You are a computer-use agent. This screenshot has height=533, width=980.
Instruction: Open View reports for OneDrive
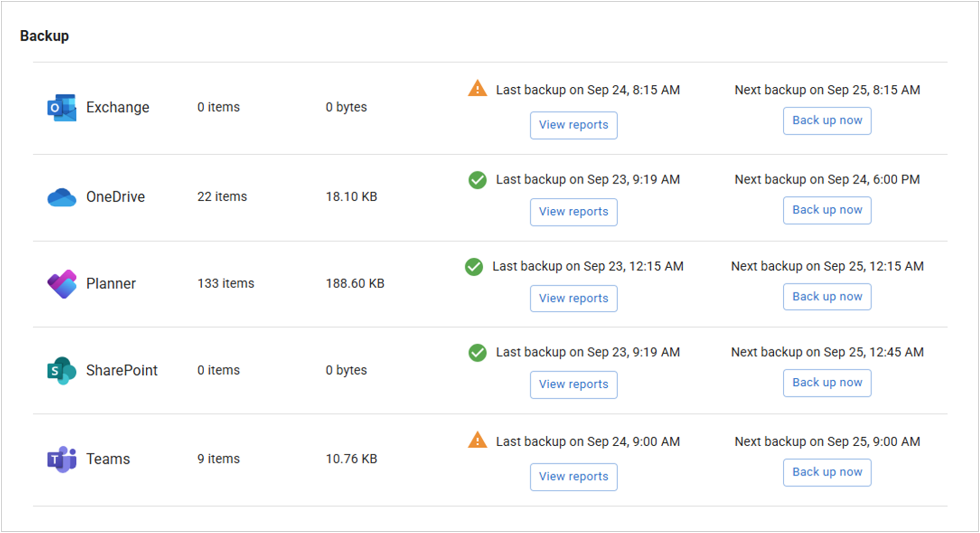(x=574, y=212)
